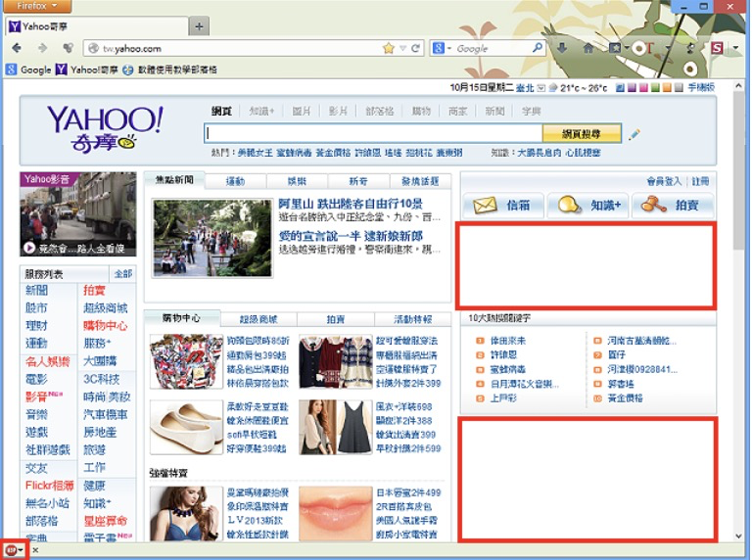Go to the browser Home icon
This screenshot has width=752, height=560.
coord(588,48)
